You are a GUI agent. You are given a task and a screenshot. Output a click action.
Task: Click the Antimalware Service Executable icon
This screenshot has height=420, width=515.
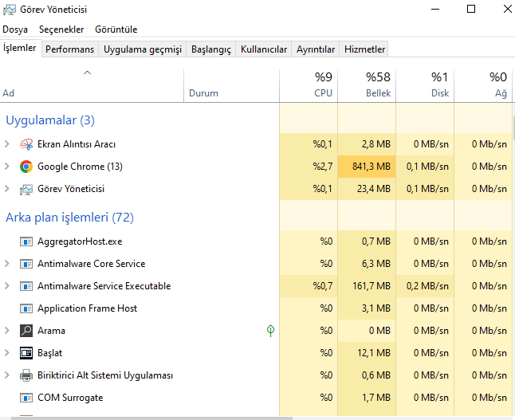pos(26,286)
